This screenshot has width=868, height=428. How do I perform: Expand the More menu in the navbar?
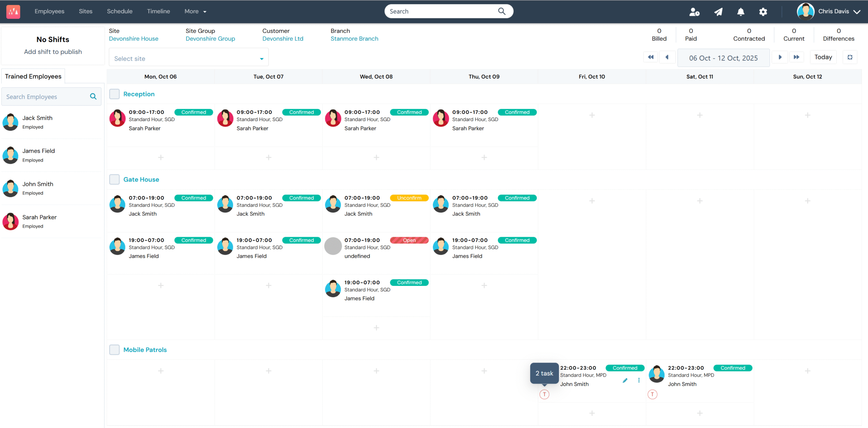point(195,11)
